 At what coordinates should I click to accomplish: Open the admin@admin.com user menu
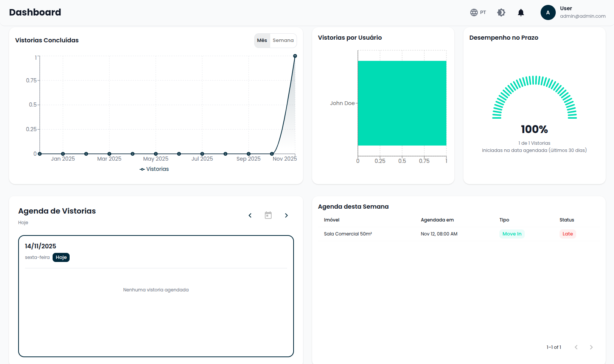[582, 16]
